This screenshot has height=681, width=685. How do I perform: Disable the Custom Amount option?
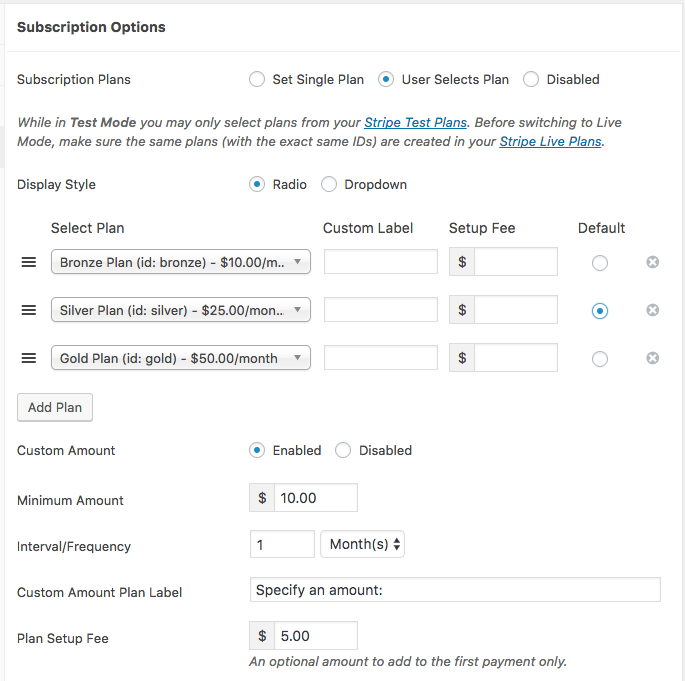point(343,451)
